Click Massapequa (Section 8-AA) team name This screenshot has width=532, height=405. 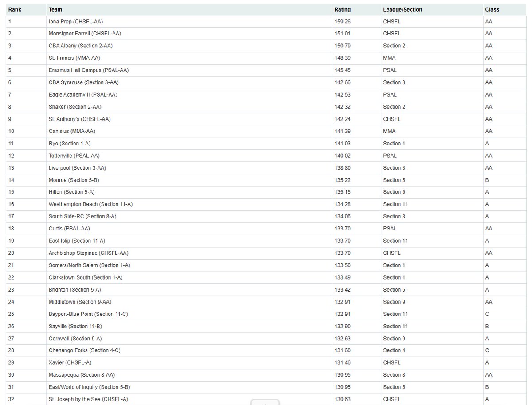tap(82, 375)
